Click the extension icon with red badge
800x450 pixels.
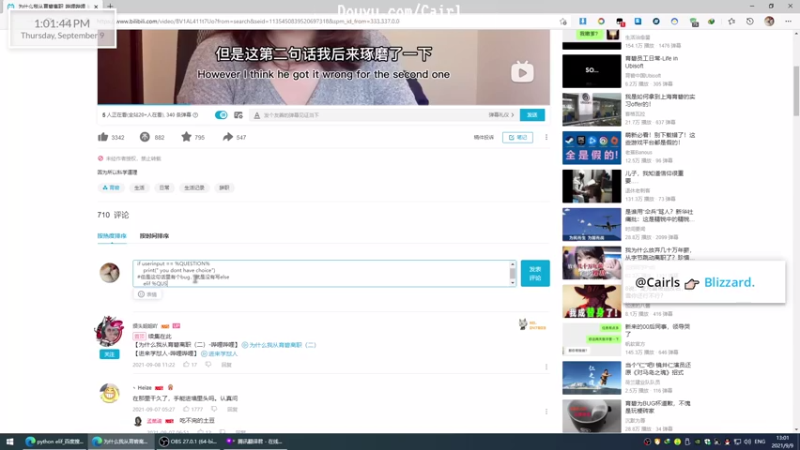point(620,21)
